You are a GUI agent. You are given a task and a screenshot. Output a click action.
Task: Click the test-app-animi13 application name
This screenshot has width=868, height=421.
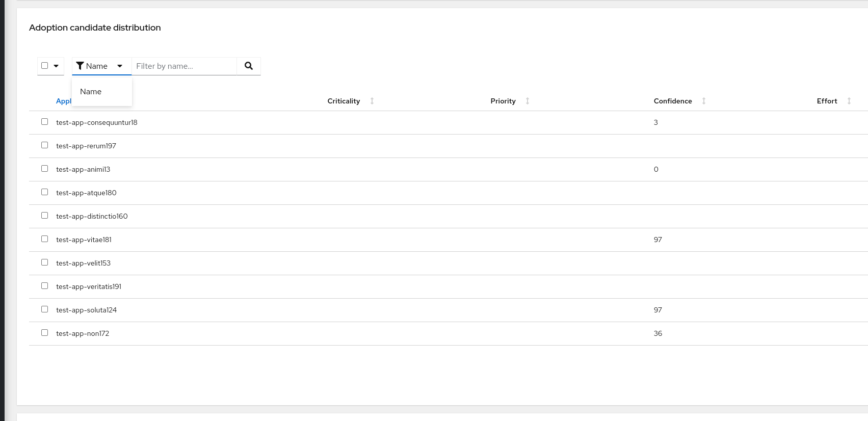(x=83, y=169)
